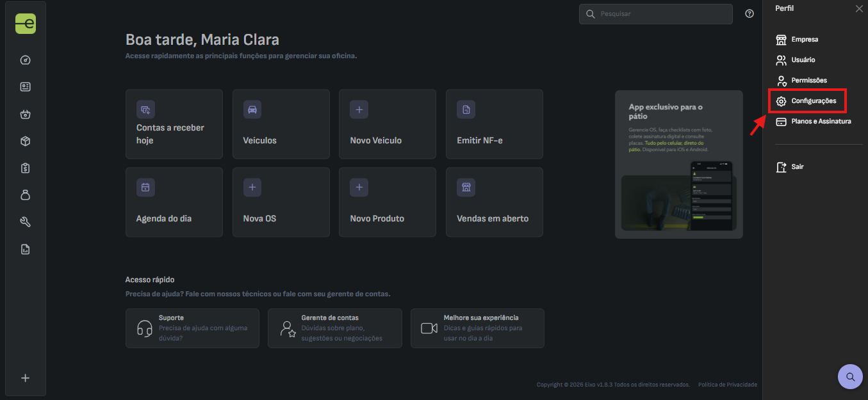Open the shopping basket icon in sidebar

click(26, 115)
